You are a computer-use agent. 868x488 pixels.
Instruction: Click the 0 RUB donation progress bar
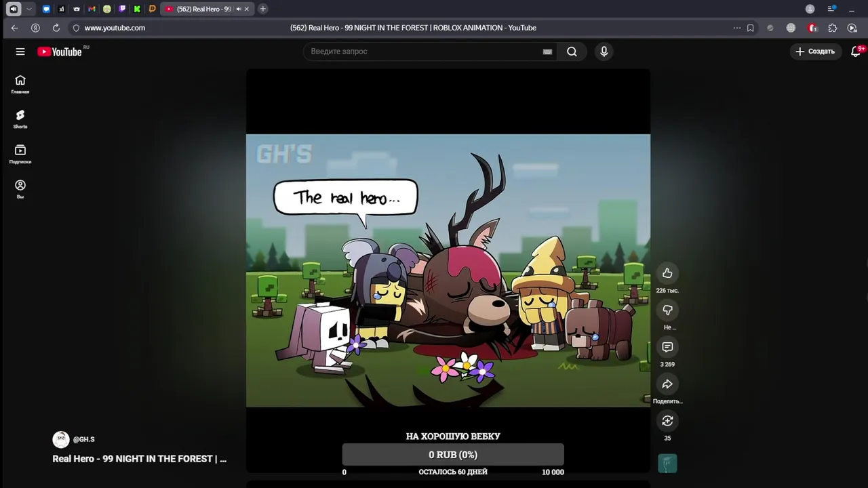[x=453, y=455]
